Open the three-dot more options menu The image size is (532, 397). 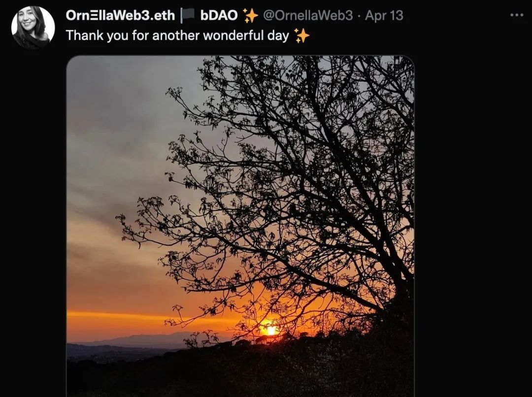(x=517, y=15)
